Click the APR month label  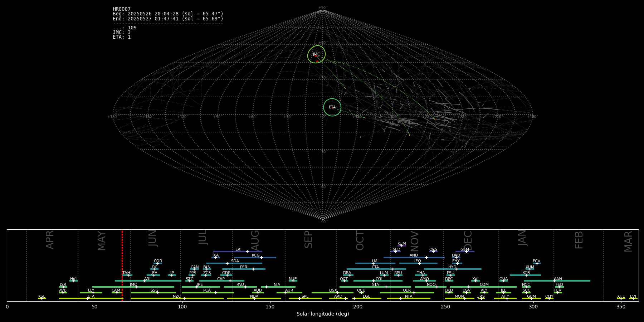pos(50,240)
